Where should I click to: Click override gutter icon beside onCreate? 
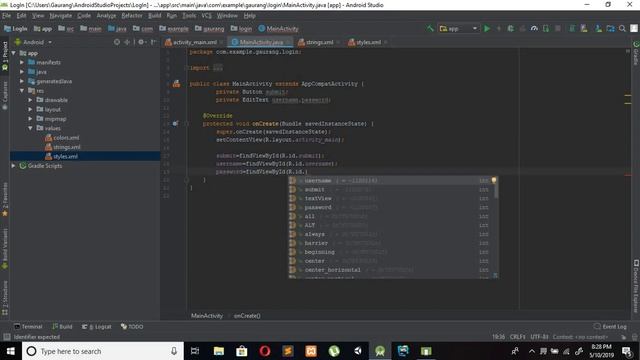tap(175, 123)
